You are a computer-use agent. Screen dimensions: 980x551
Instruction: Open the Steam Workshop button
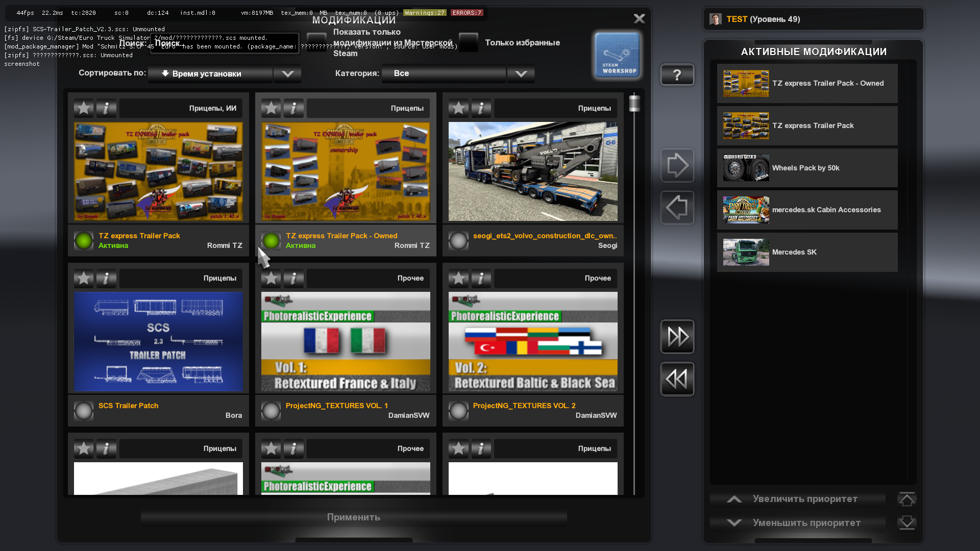click(x=617, y=55)
